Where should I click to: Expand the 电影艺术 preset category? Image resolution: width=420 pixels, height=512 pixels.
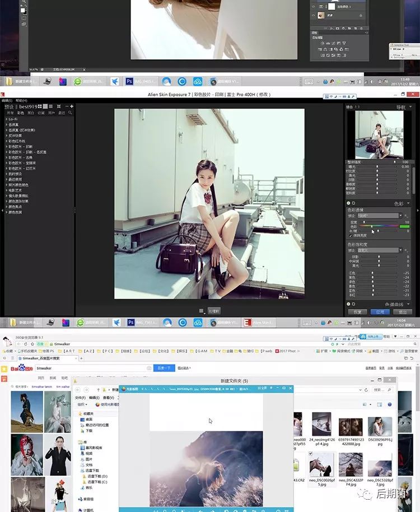7,190
